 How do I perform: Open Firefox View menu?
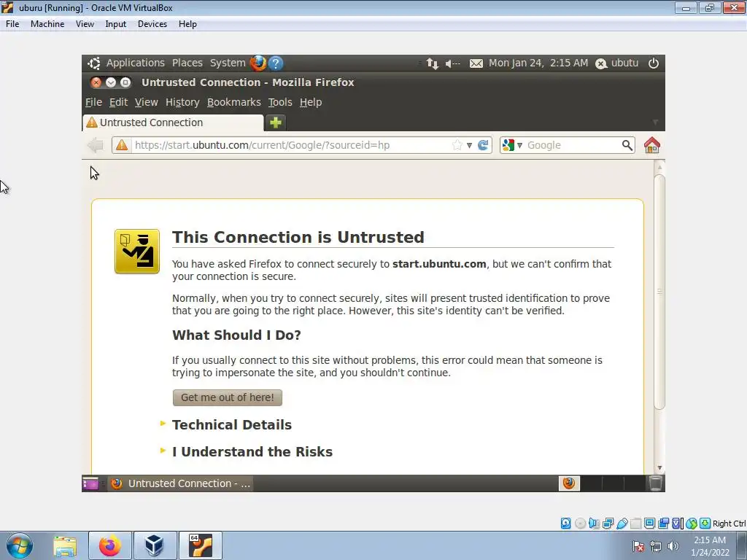pyautogui.click(x=146, y=102)
